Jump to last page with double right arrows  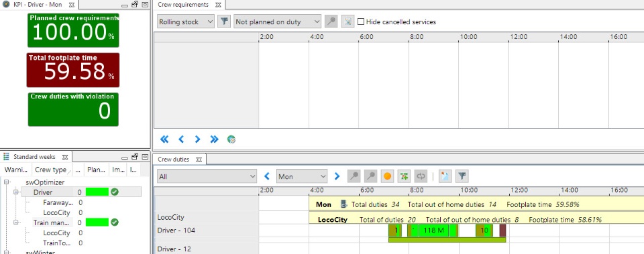(x=215, y=139)
